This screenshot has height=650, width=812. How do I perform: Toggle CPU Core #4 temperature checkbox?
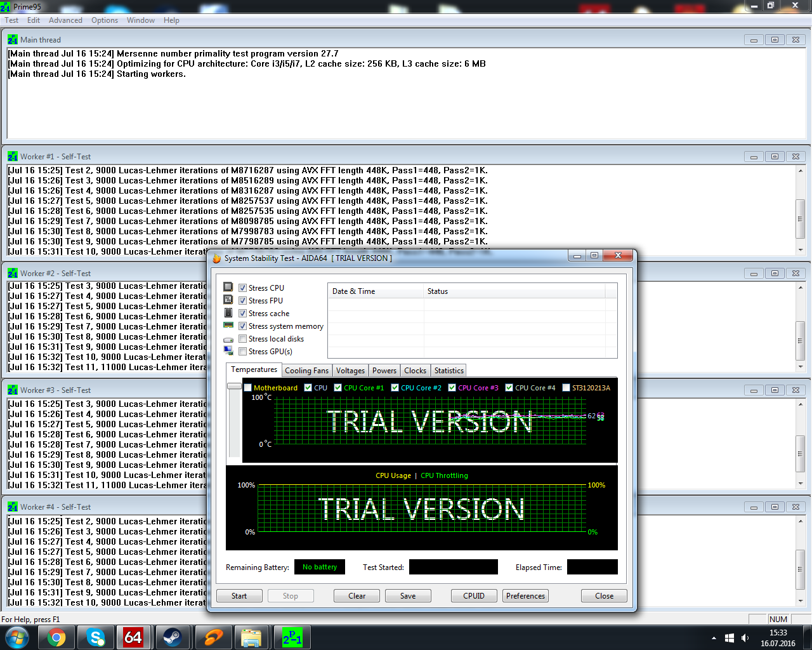509,387
